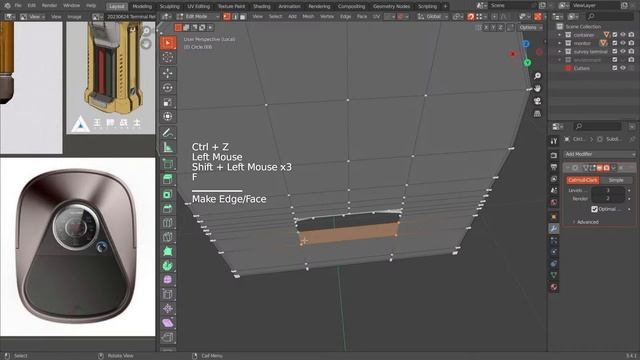Select the Shrink/Fatten tool

pos(168,309)
